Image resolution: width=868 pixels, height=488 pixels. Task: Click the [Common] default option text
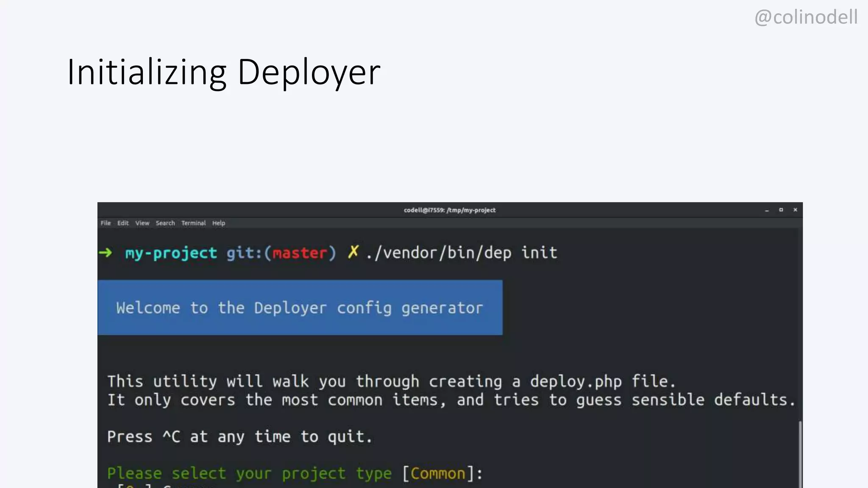coord(438,473)
